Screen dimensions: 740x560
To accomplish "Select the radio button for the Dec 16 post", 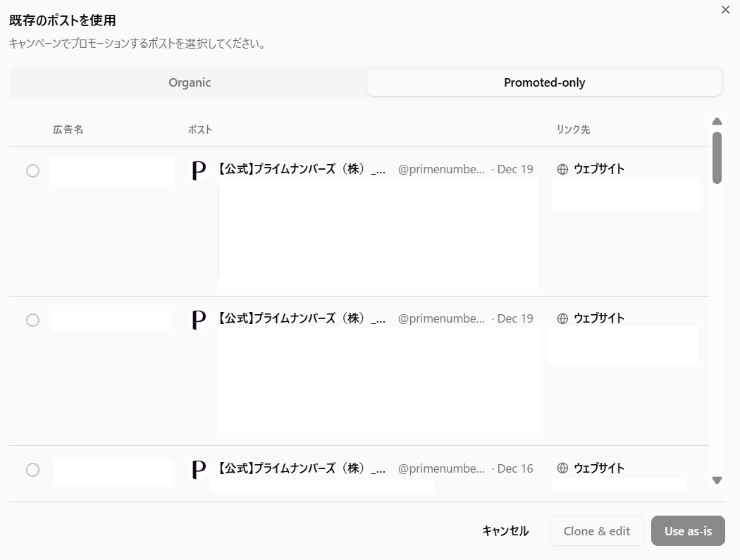I will tap(32, 469).
